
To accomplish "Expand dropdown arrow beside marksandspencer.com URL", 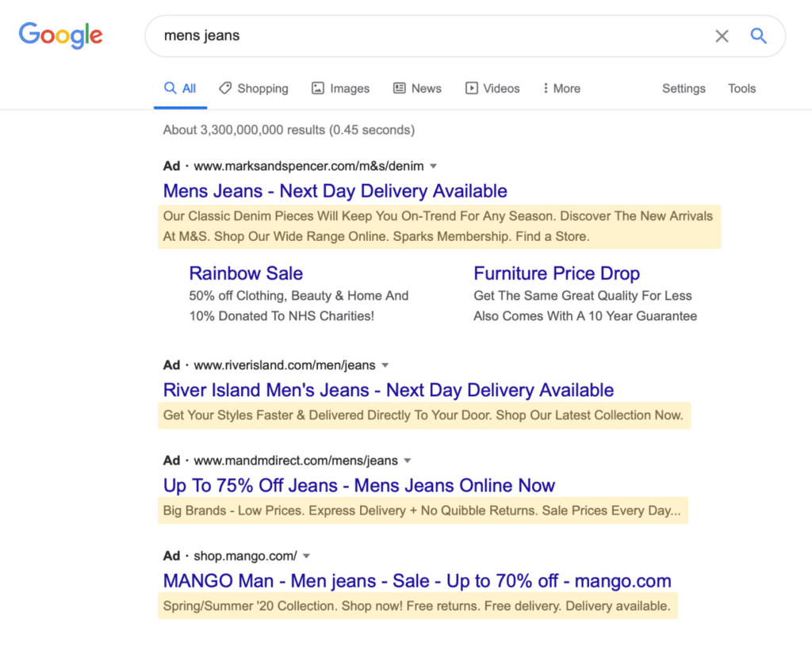I will point(434,166).
